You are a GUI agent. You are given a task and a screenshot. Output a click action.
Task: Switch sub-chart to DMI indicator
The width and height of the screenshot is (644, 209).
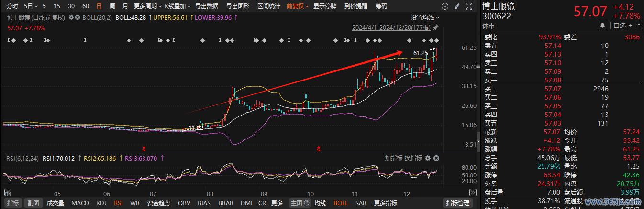(x=246, y=203)
